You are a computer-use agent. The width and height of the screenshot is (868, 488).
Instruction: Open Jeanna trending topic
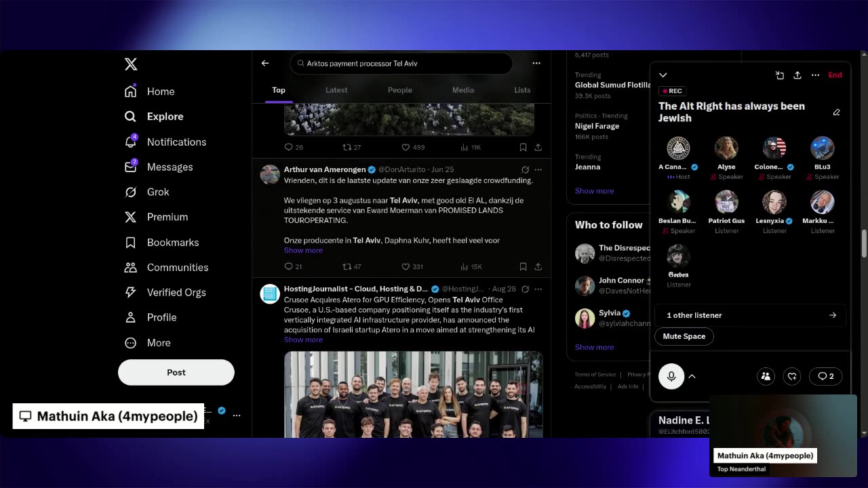click(x=587, y=167)
